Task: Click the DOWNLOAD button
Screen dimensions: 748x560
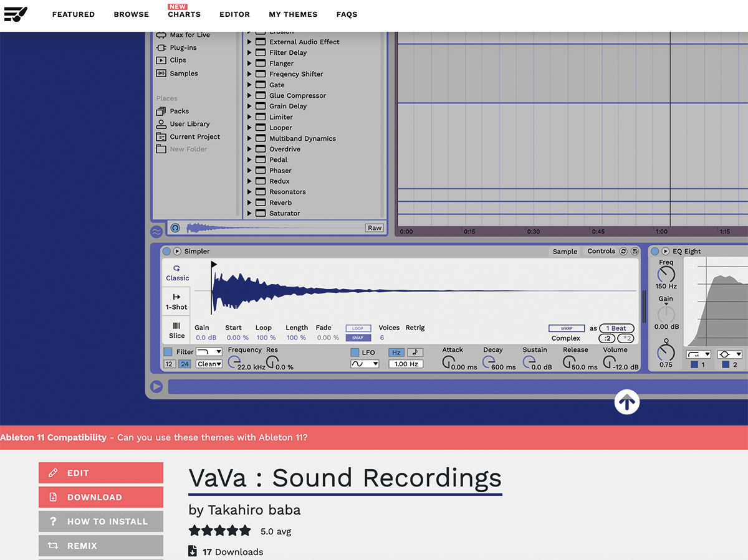Action: [x=101, y=497]
